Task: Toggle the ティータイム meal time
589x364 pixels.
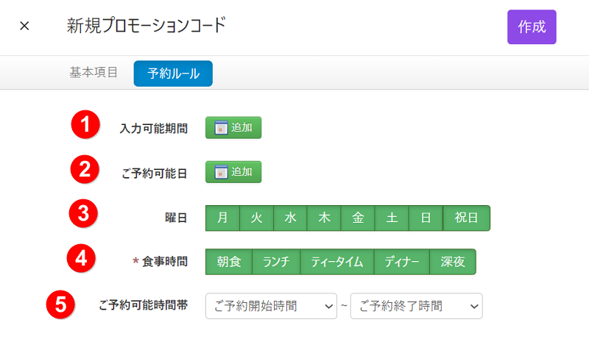Action: [337, 262]
